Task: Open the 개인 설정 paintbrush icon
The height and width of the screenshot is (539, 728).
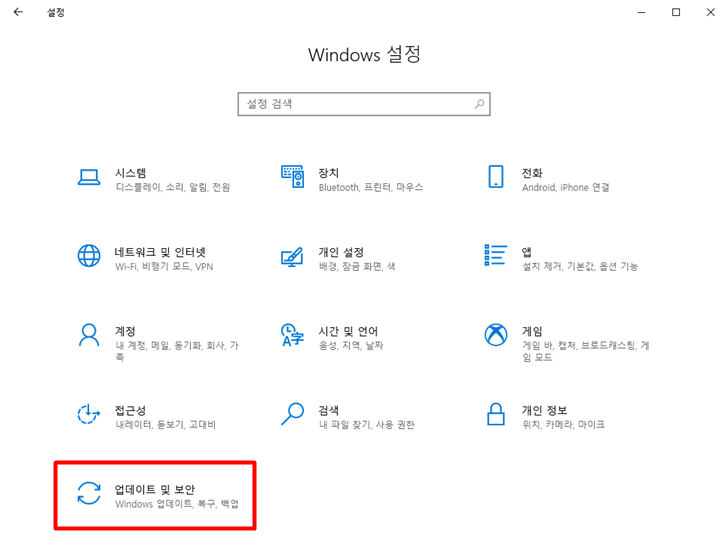Action: [292, 257]
